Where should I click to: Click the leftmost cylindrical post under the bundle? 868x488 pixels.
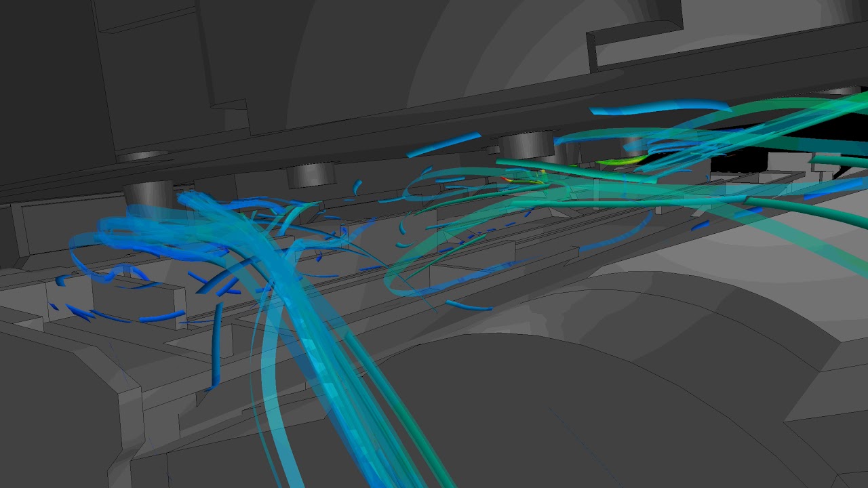click(149, 199)
